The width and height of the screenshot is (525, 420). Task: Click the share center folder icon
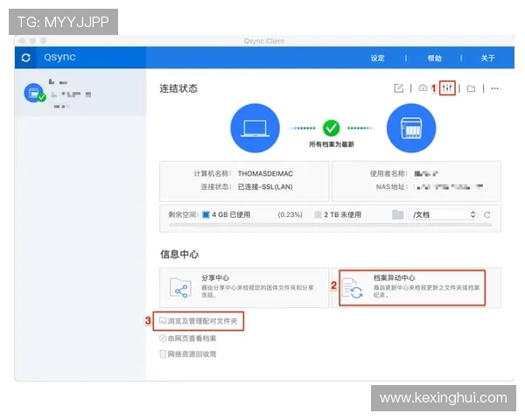point(180,288)
